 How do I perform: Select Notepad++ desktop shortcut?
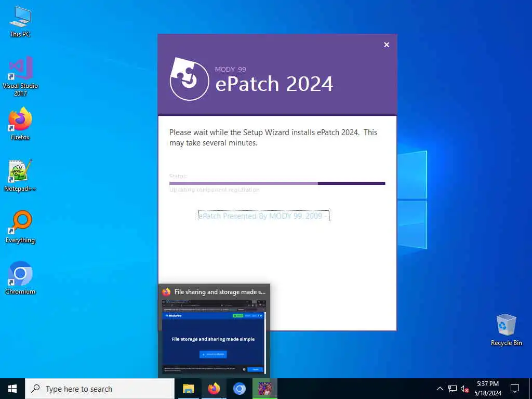[20, 176]
